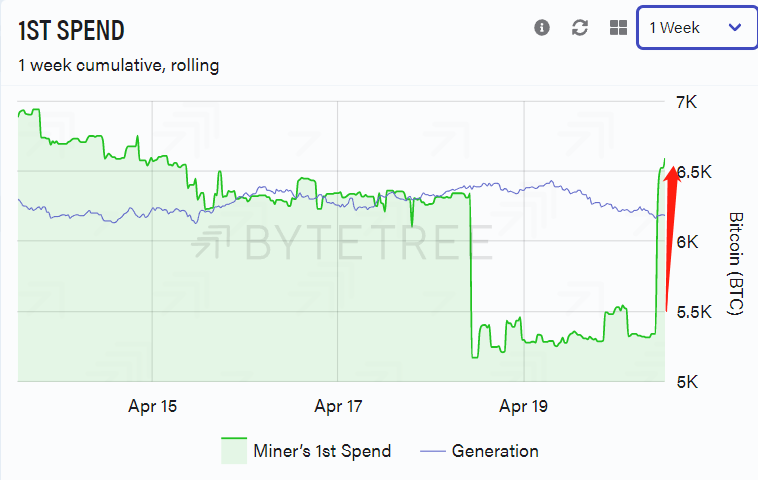Click the 1 week cumulative rolling subtitle

(119, 66)
